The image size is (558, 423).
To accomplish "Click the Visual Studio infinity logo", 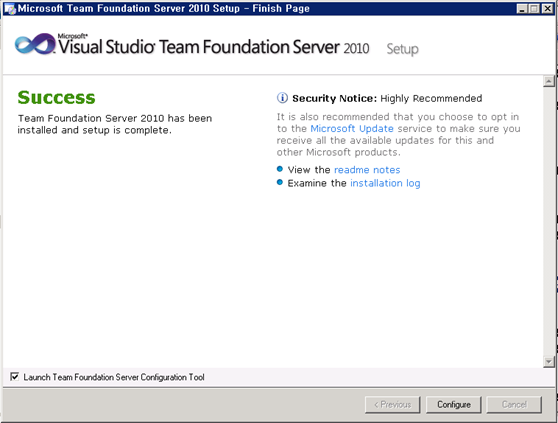I will [x=35, y=44].
